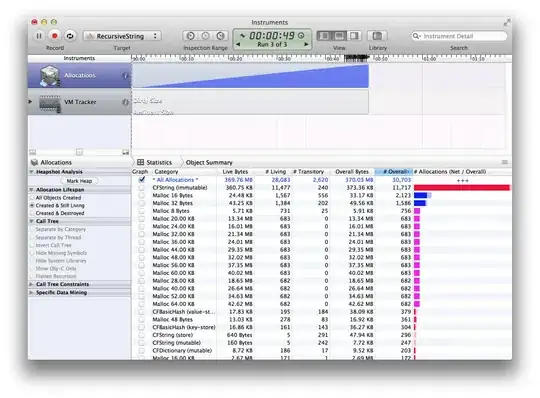Click the first Inspection Range button
Screen dimensions: 540x398
(x=190, y=36)
